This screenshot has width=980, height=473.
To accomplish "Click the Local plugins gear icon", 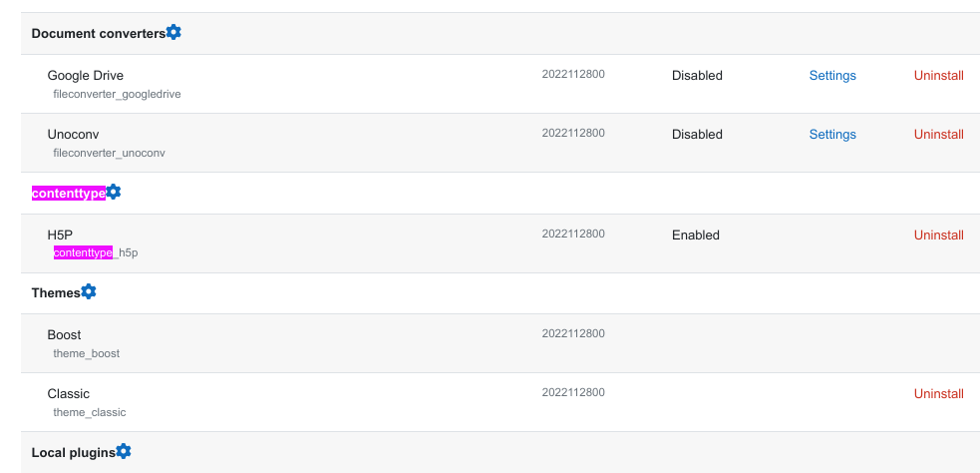I will 124,450.
